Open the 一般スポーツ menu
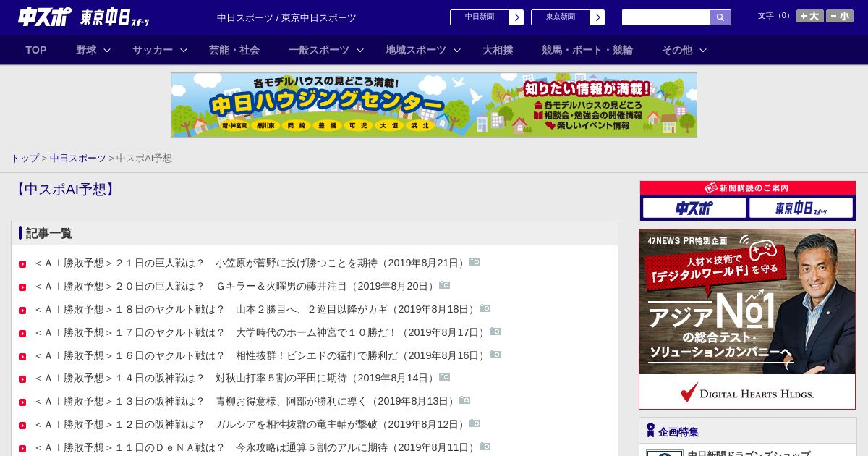The width and height of the screenshot is (868, 456). (319, 50)
